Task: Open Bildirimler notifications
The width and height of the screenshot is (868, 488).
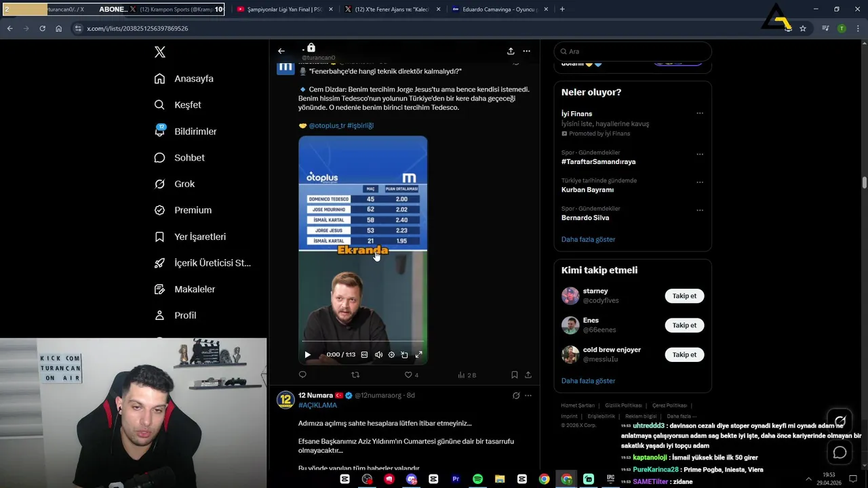Action: coord(185,131)
